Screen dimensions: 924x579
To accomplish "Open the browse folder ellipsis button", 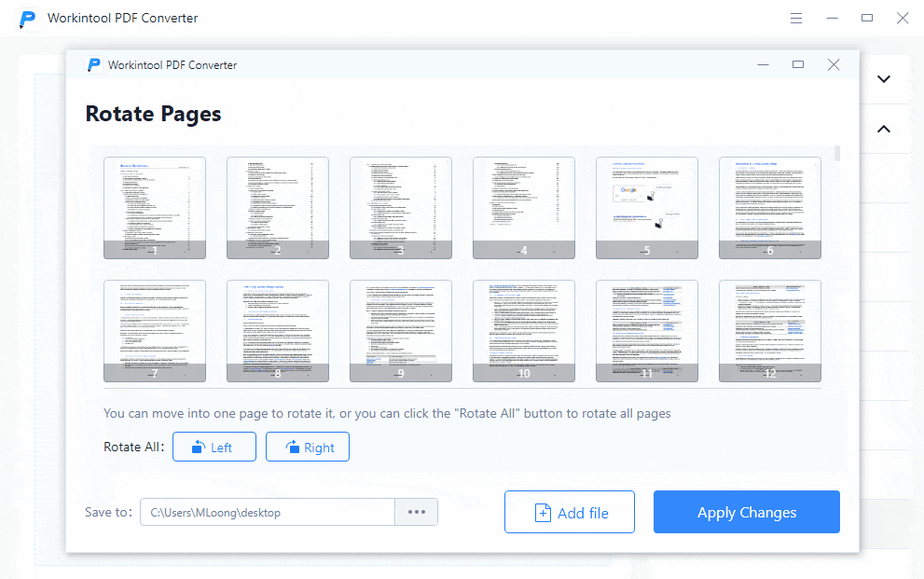I will point(416,512).
